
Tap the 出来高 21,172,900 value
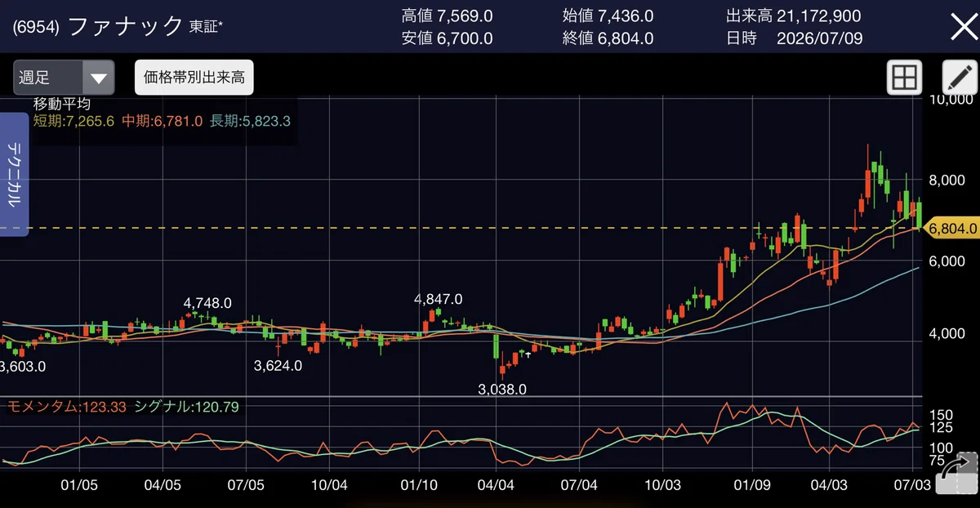click(793, 16)
